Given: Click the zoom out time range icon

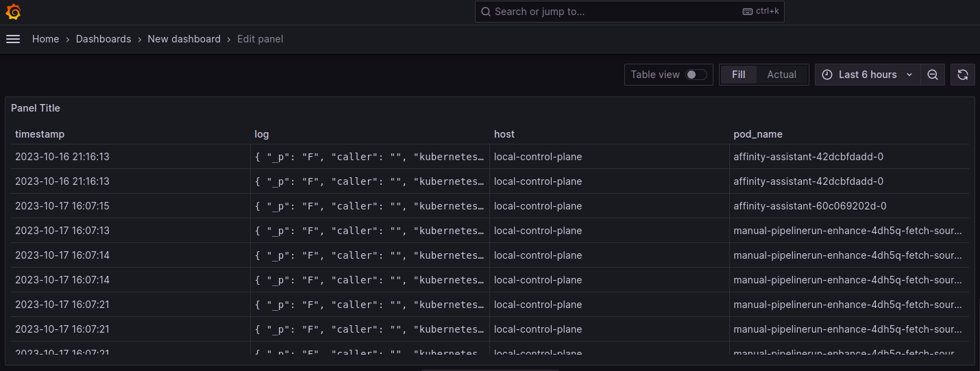Looking at the screenshot, I should (x=932, y=75).
